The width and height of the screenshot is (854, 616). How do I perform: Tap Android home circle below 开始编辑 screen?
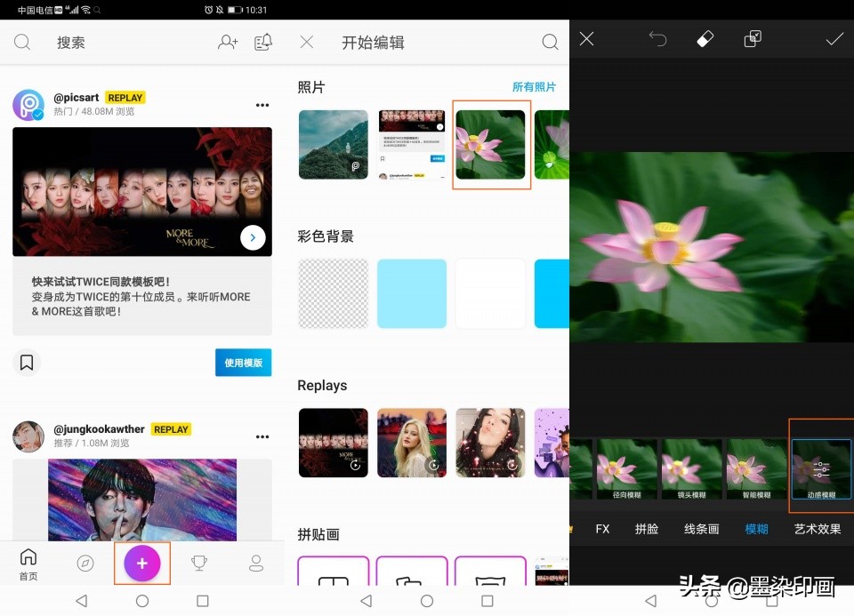427,601
